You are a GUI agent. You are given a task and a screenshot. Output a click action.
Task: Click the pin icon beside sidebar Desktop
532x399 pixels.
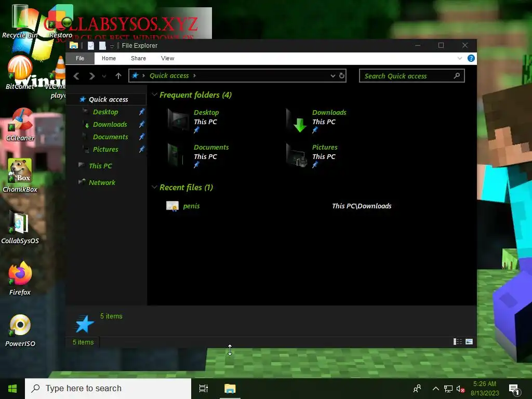(x=142, y=112)
